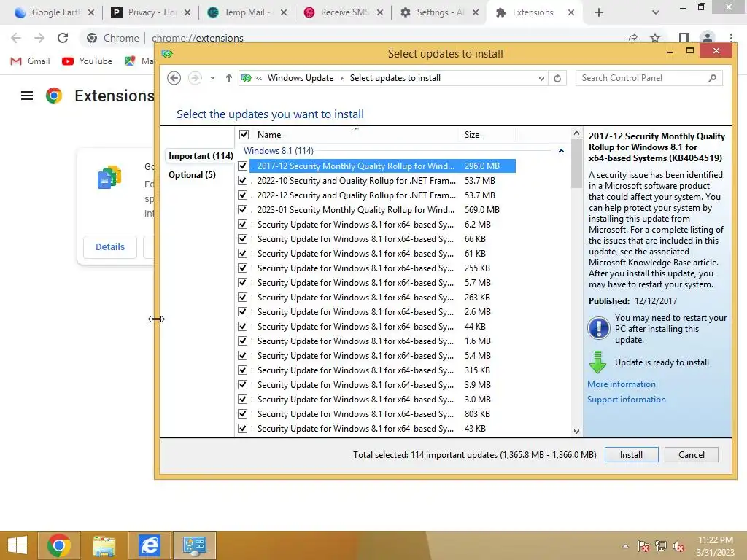
Task: Click Windows Update in the breadcrumb
Action: click(301, 78)
